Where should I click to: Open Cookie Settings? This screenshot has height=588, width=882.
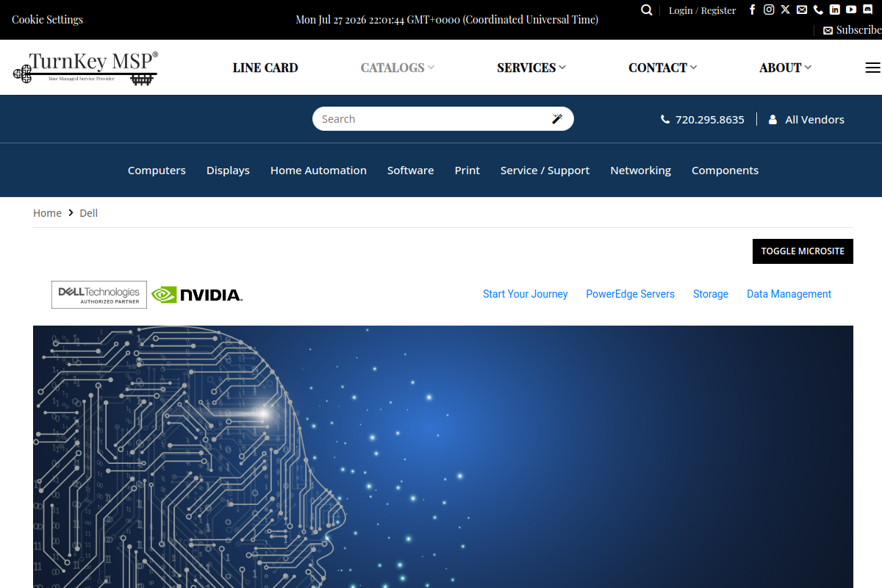47,19
